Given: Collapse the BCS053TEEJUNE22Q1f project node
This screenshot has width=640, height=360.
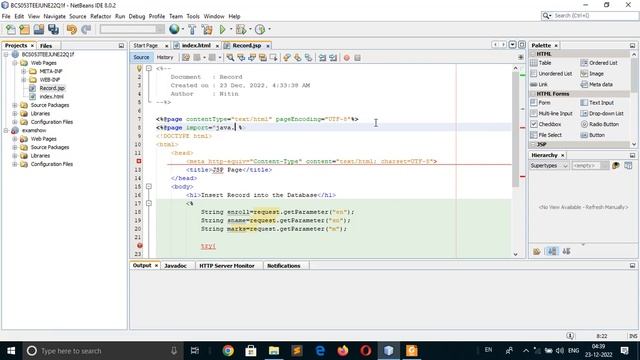Looking at the screenshot, I should [x=6, y=54].
